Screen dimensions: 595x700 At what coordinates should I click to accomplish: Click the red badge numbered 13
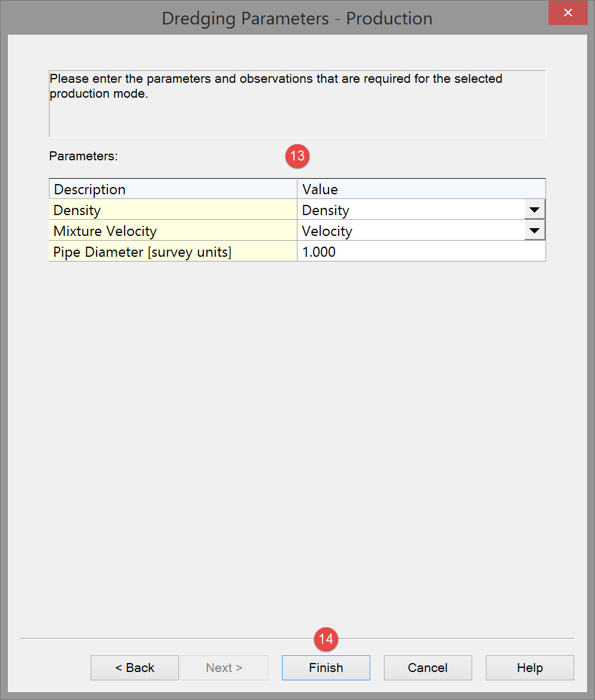tap(297, 156)
